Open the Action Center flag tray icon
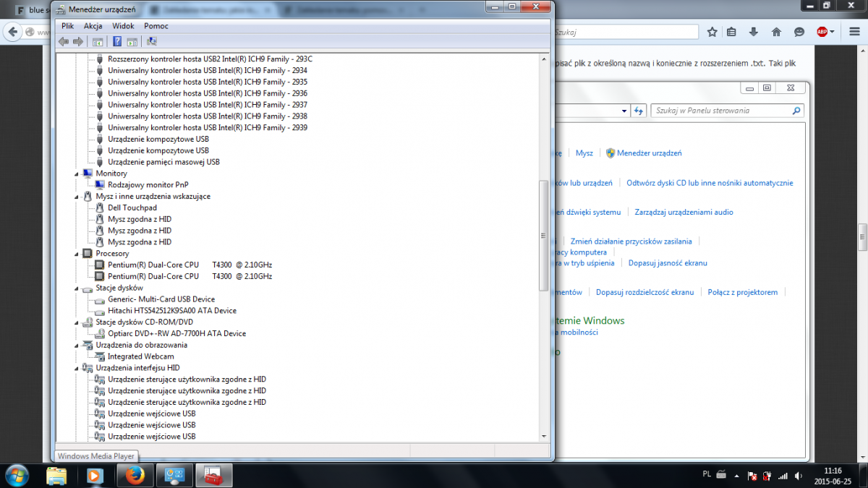 pyautogui.click(x=752, y=477)
